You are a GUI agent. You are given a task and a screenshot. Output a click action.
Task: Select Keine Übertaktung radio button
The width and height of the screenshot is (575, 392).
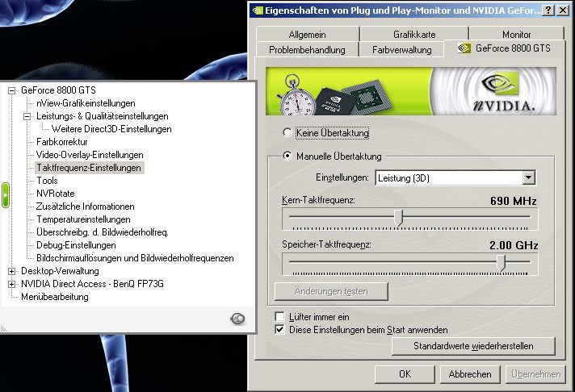(287, 132)
